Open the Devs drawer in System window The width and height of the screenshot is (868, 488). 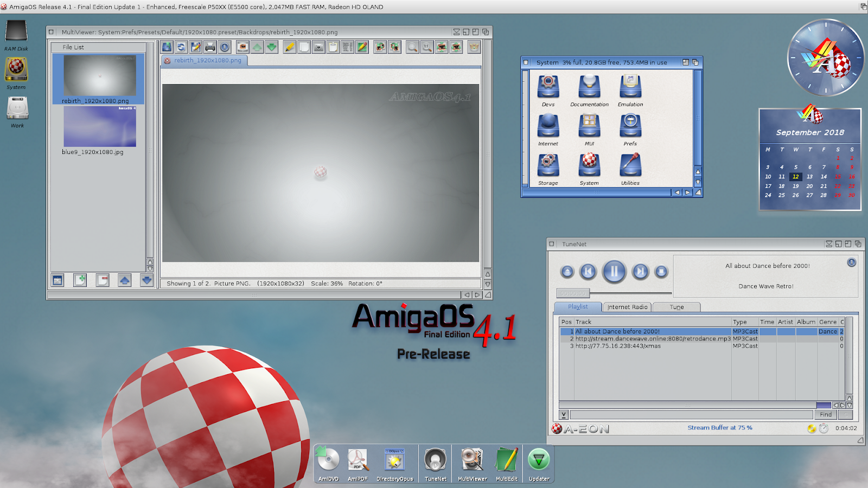(x=548, y=91)
